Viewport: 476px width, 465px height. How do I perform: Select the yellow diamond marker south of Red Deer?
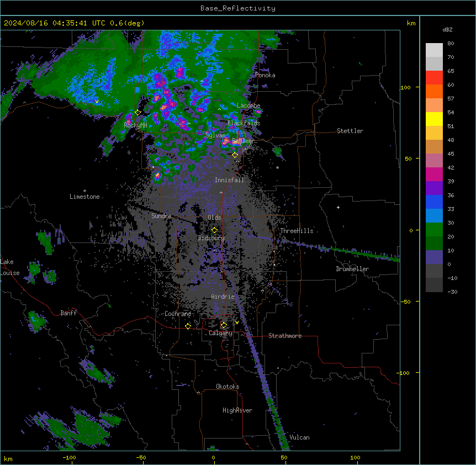235,155
